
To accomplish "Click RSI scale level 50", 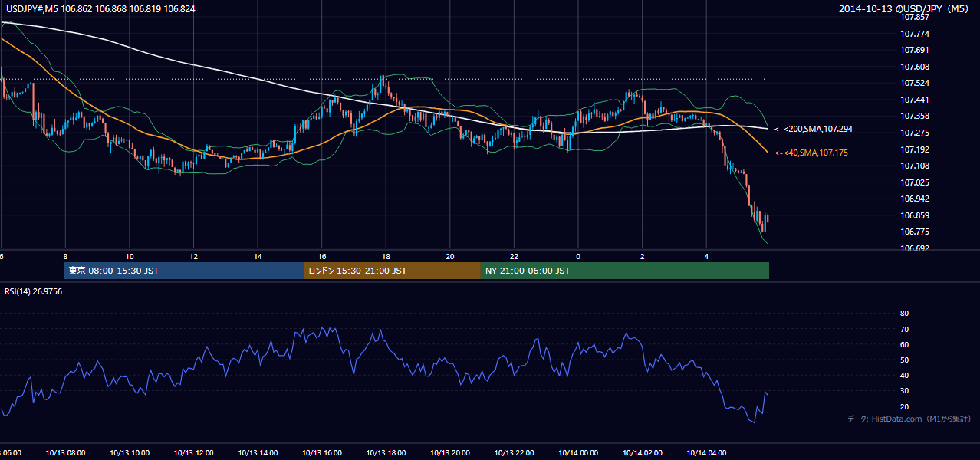I will click(904, 360).
